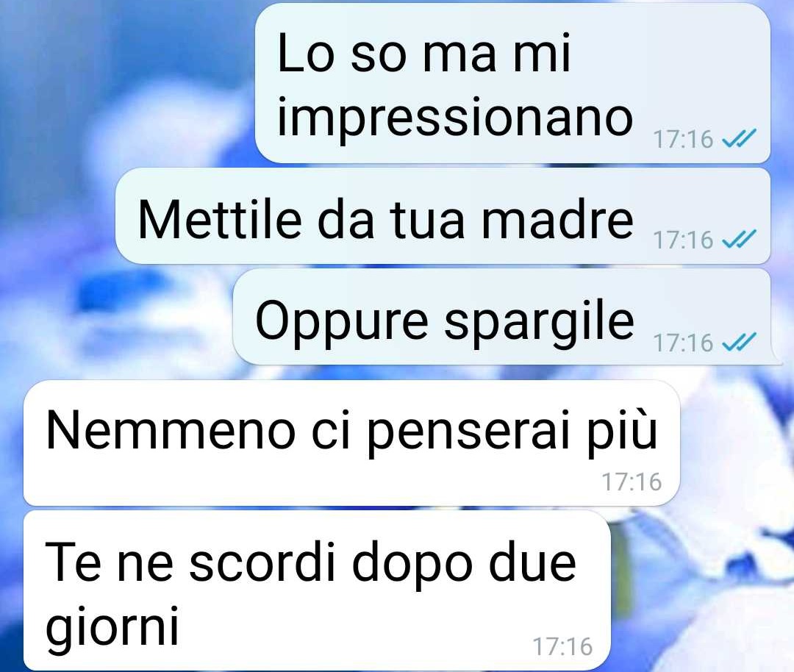Click 17:16 timestamp on "Lo so ma mi impressionano"
This screenshot has height=672, width=794.
click(x=682, y=139)
